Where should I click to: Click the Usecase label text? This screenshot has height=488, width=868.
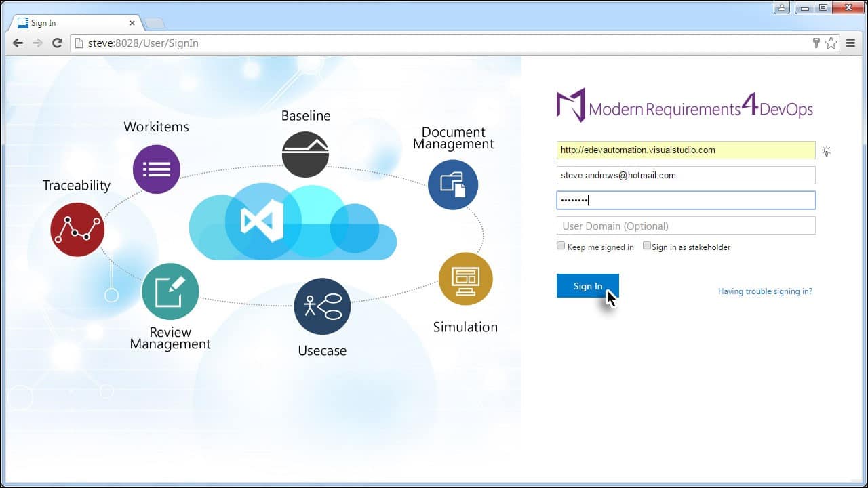tap(322, 350)
